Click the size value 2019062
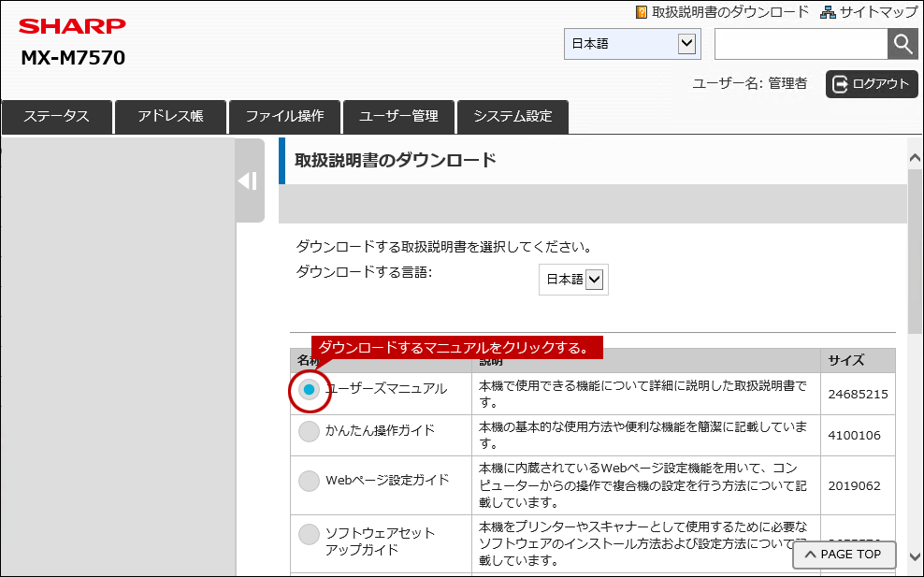 pos(854,486)
